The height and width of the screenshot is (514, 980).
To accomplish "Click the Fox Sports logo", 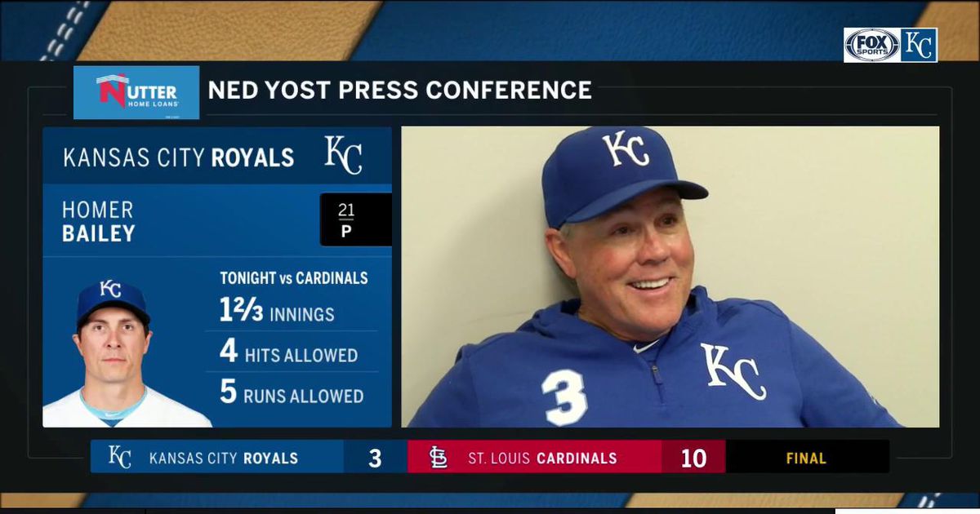I will pos(871,45).
